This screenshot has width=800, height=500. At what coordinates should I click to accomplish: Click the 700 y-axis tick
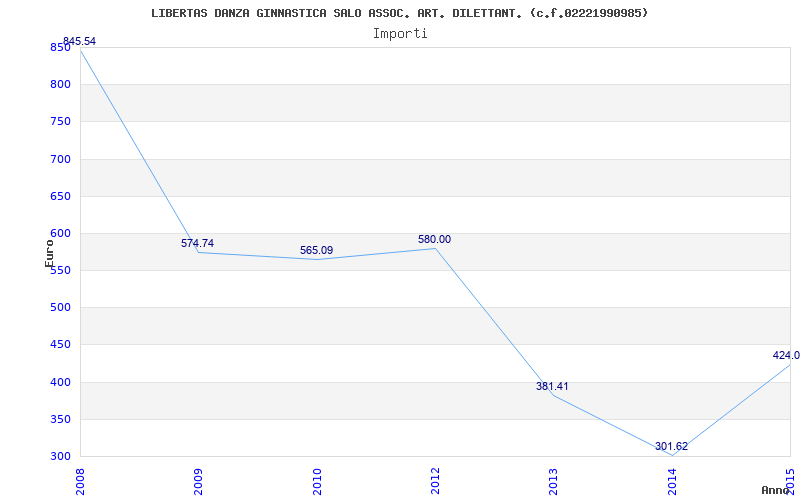(x=60, y=159)
